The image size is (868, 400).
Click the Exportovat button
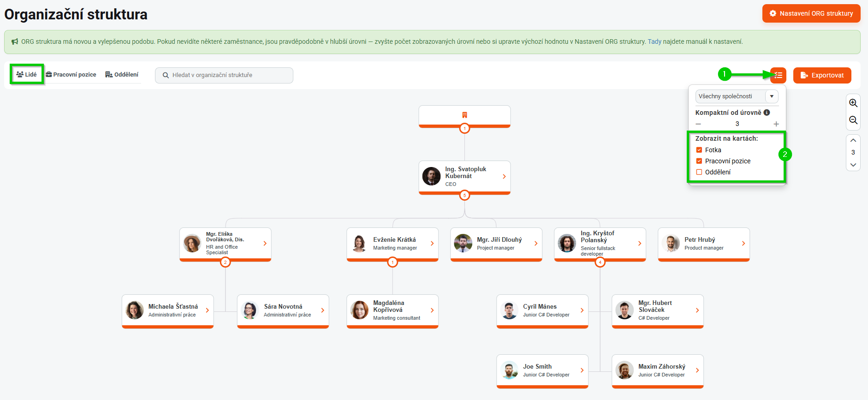point(822,75)
